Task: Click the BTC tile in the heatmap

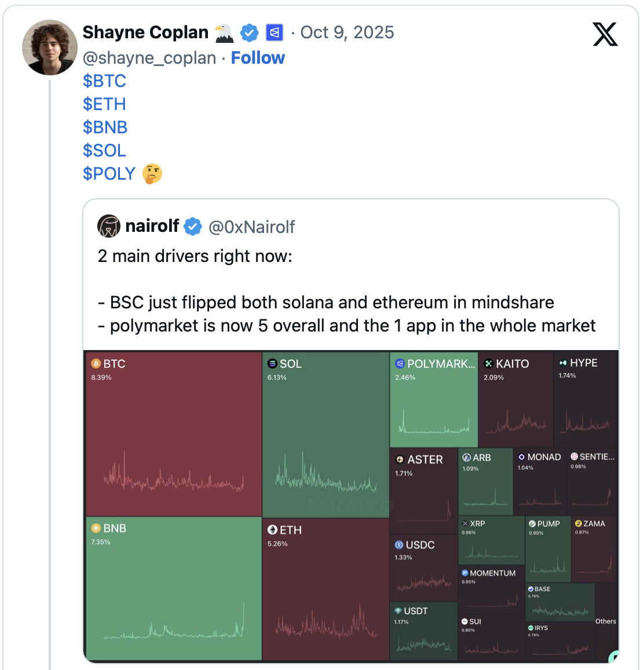Action: 173,434
